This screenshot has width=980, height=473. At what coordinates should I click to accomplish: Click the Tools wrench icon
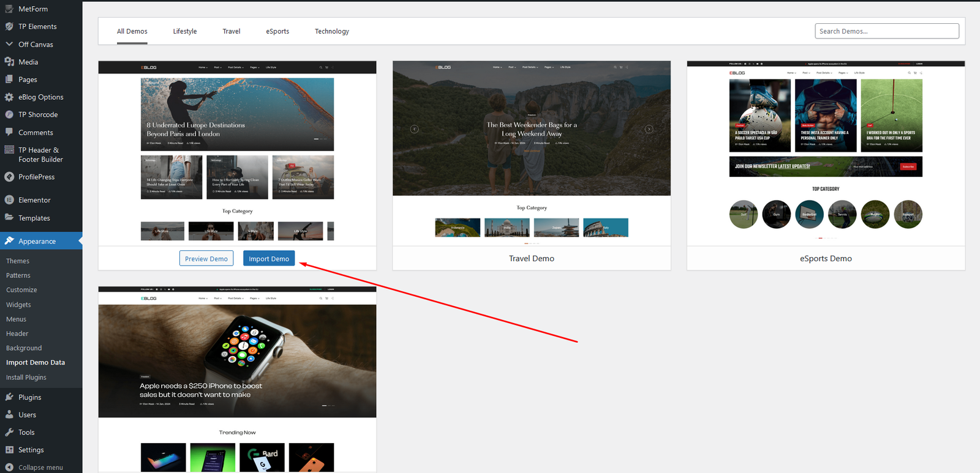pos(9,432)
